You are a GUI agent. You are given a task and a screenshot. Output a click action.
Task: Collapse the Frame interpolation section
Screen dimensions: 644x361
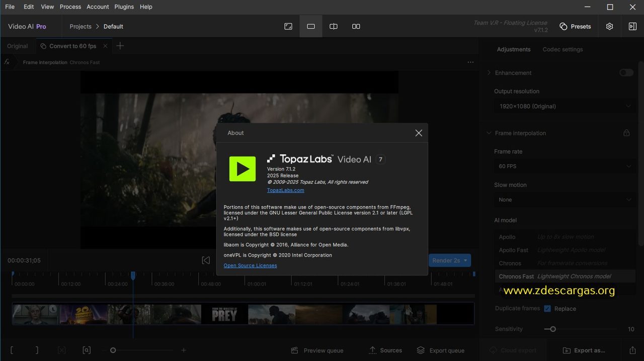pos(489,133)
